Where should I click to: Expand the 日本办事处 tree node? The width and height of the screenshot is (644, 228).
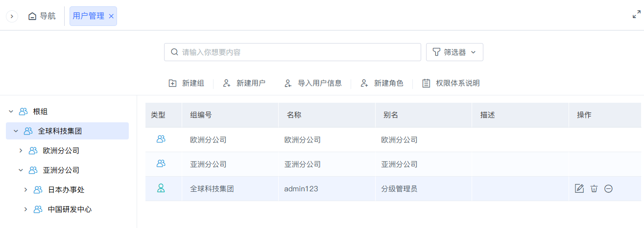[25, 190]
